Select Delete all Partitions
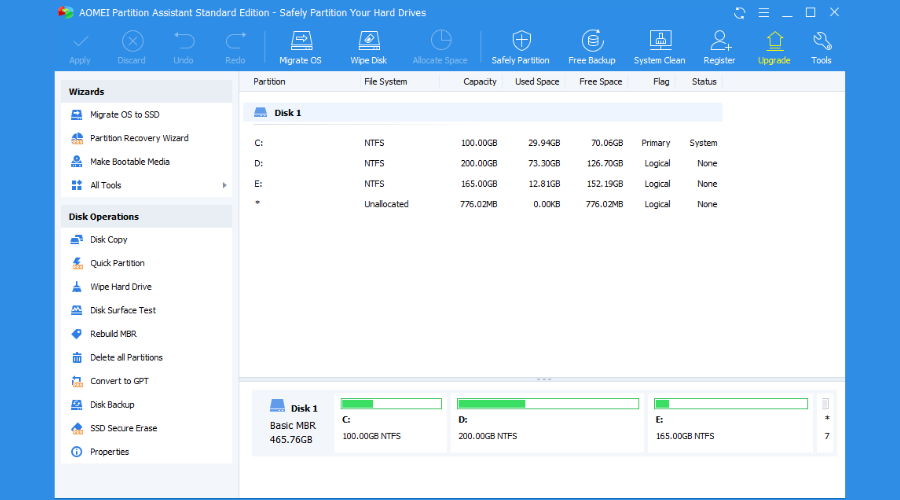 coord(126,358)
